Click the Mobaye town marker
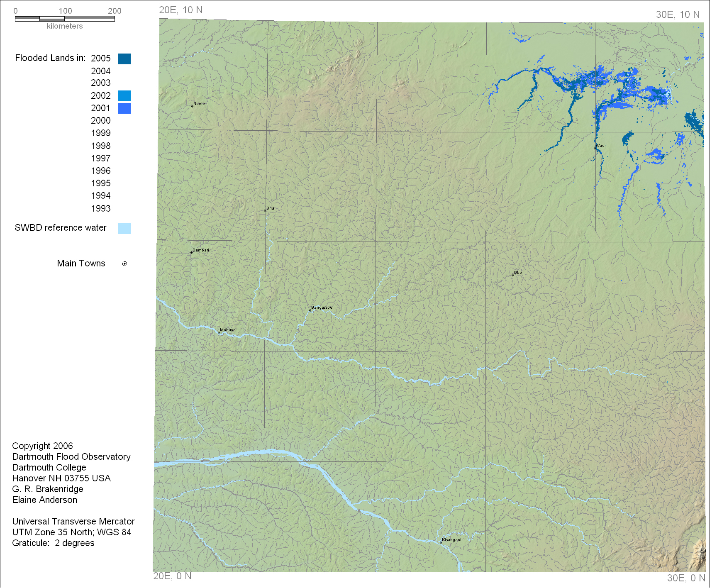This screenshot has height=588, width=717. coord(219,332)
